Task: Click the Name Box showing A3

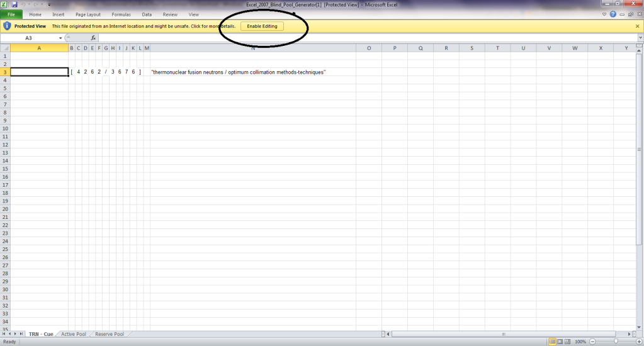Action: coord(29,38)
